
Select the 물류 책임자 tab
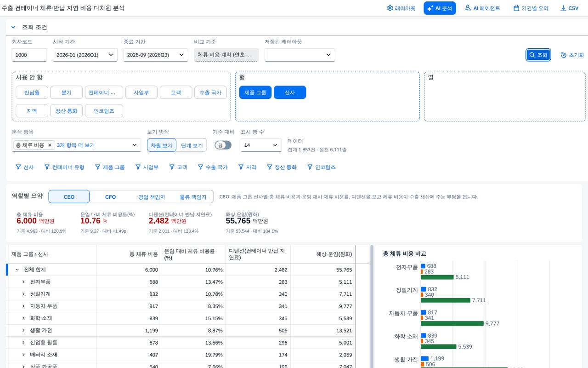pyautogui.click(x=193, y=197)
